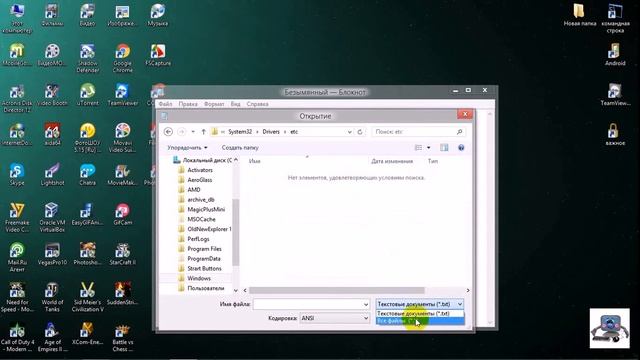640x360 pixels.
Task: Open the Формат menu in Notepad
Action: [214, 104]
